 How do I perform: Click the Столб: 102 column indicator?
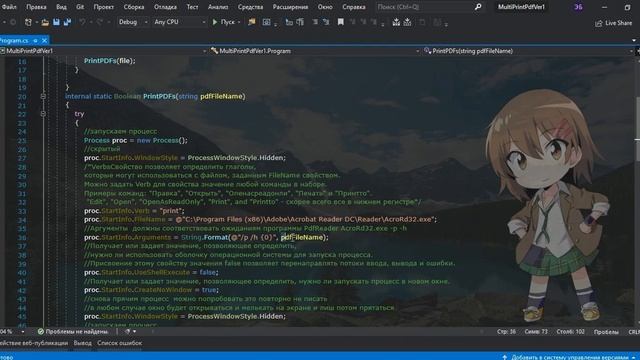coord(570,332)
